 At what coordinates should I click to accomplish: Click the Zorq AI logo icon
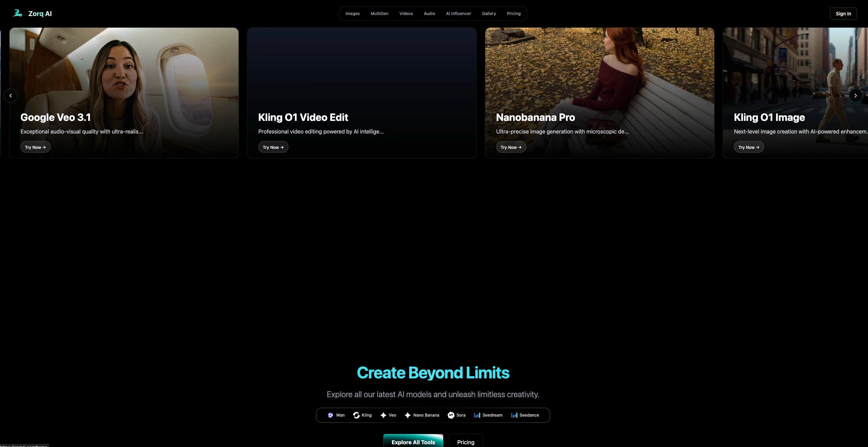point(17,13)
